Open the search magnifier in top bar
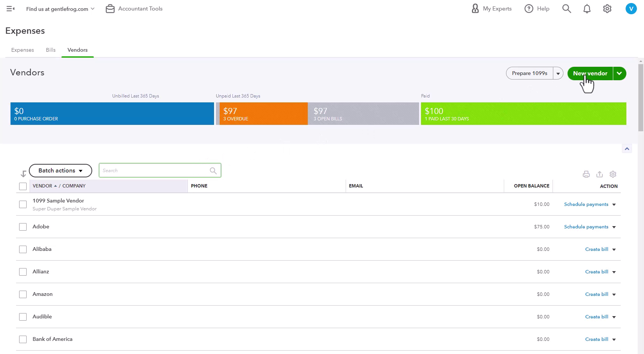Screen dimensions: 644x354 tap(566, 9)
